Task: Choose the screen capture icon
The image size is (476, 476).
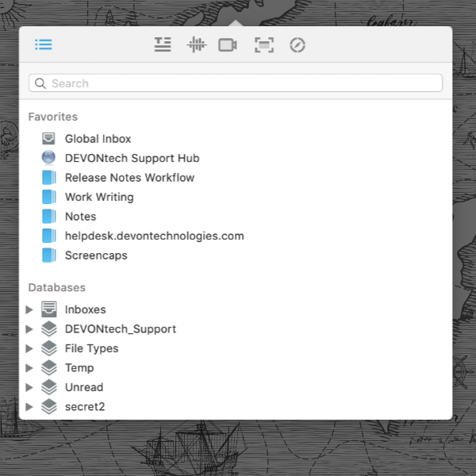Action: pos(264,45)
